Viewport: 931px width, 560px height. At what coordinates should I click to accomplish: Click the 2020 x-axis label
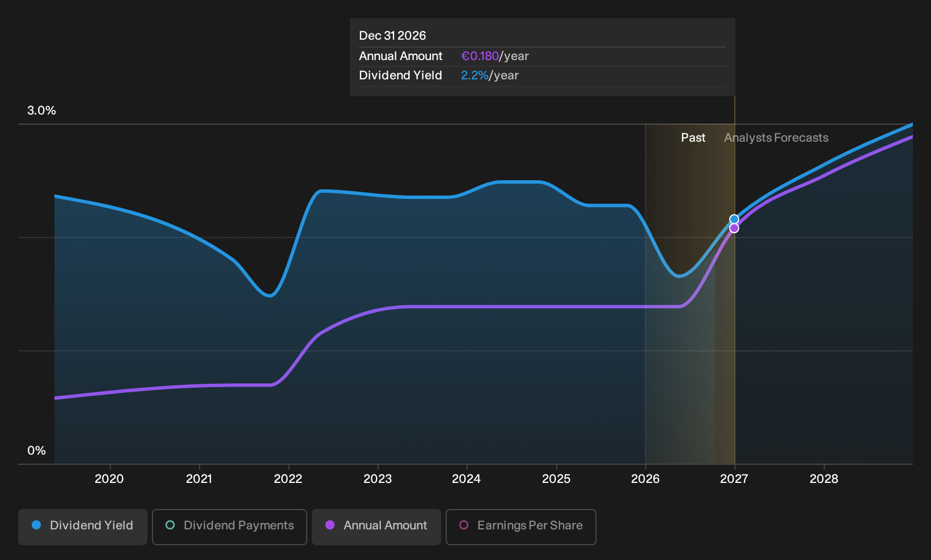109,479
